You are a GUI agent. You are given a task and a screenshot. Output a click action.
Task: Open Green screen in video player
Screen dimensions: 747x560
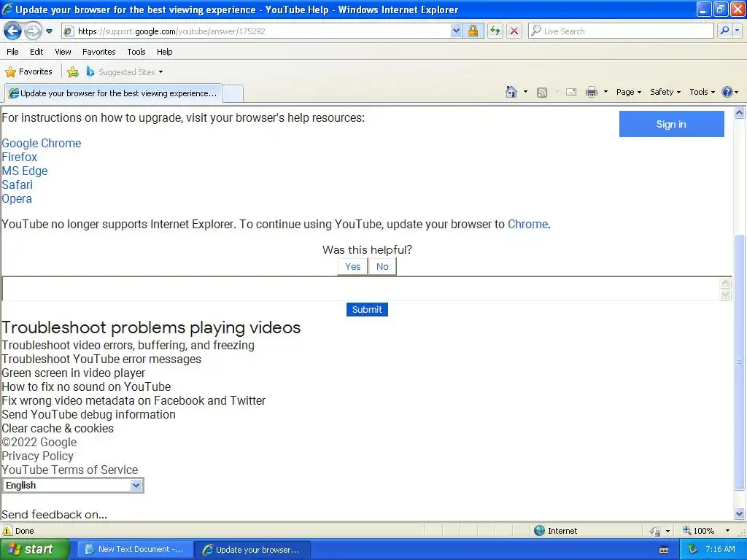[x=74, y=373]
